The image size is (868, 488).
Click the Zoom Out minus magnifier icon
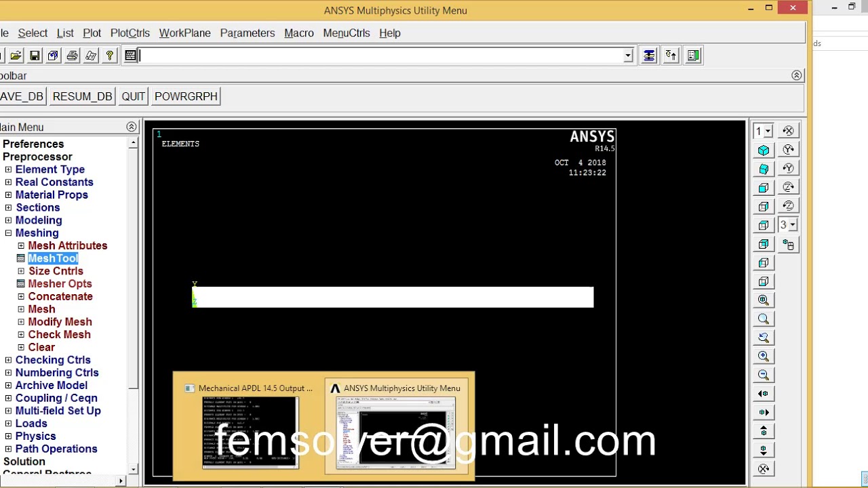click(764, 375)
